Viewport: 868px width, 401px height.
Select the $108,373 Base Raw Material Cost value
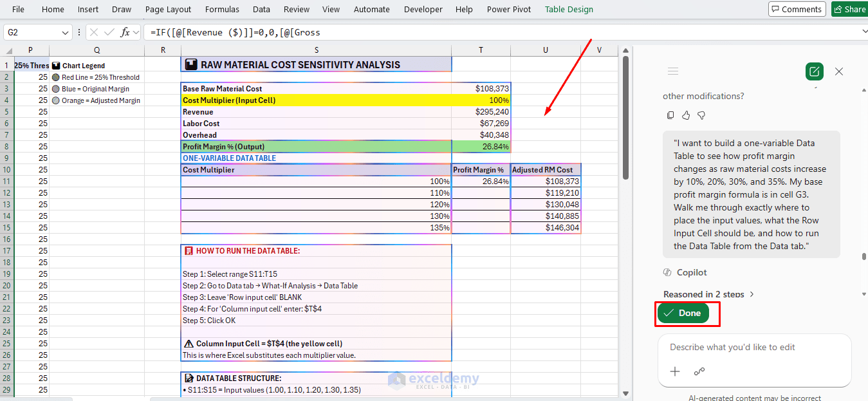pyautogui.click(x=481, y=89)
